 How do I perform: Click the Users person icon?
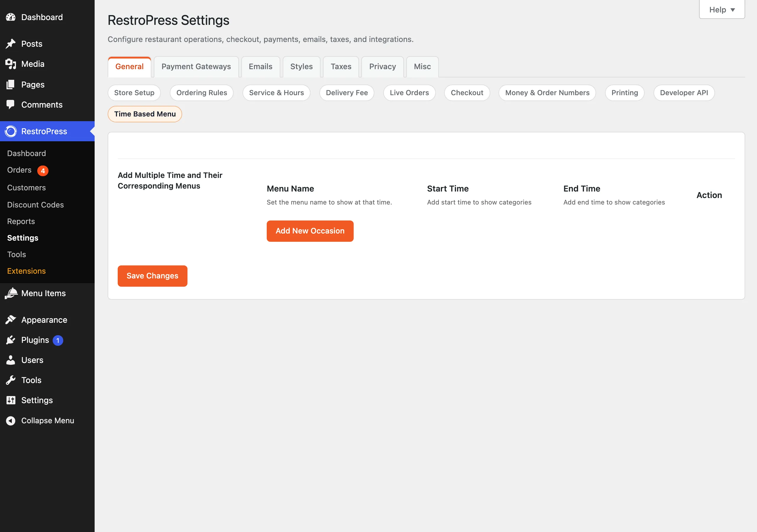coord(11,360)
